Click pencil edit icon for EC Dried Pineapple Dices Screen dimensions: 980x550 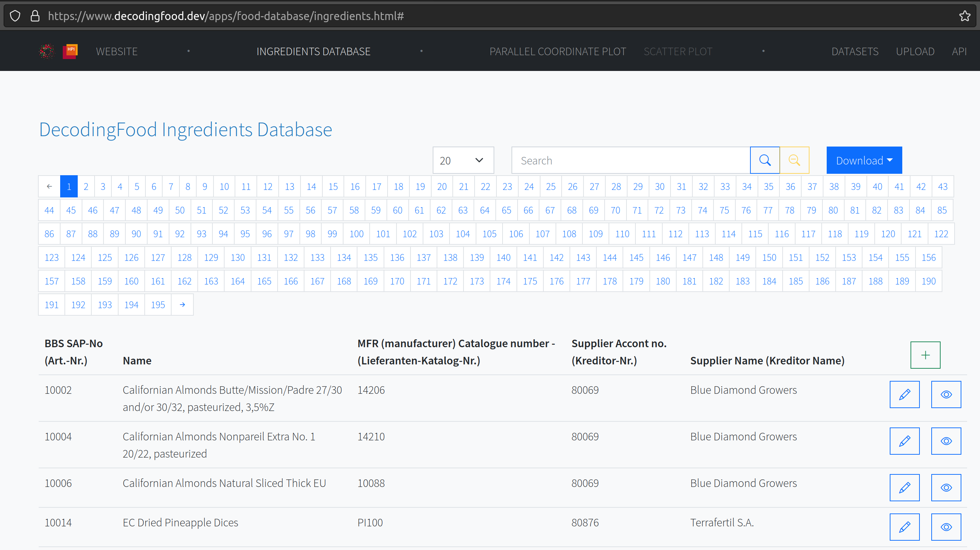pos(904,527)
